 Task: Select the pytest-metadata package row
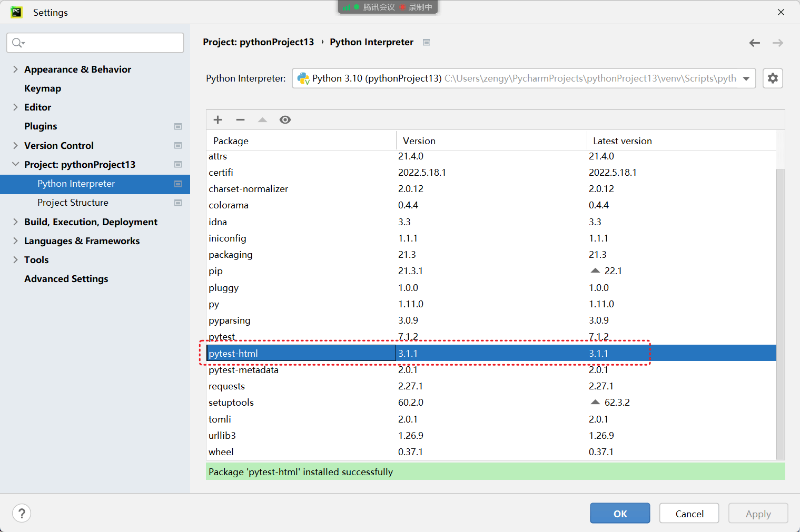[x=491, y=370]
